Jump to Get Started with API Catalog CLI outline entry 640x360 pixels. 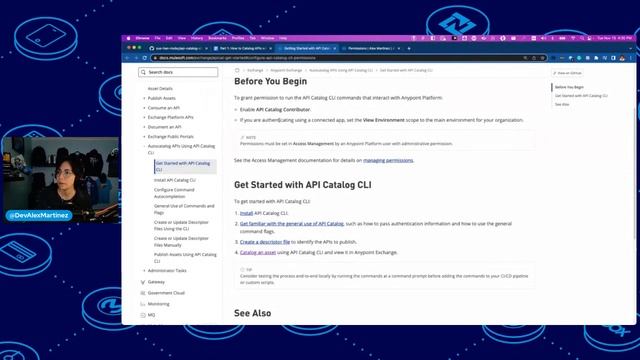tap(581, 96)
